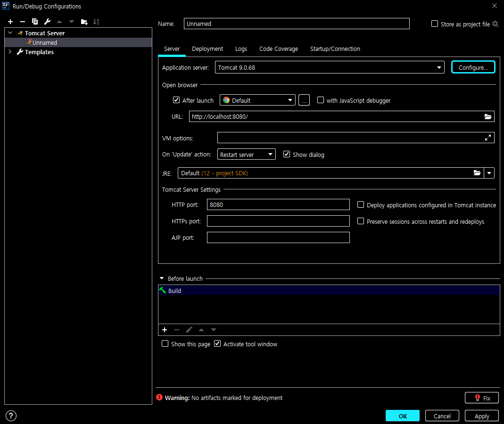Click Configure... button
The width and height of the screenshot is (504, 424).
point(473,67)
